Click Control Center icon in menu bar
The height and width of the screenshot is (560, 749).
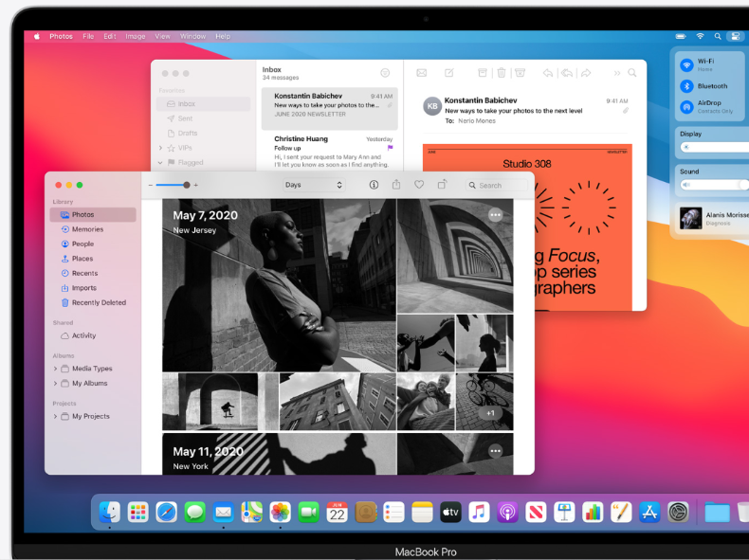pos(736,36)
